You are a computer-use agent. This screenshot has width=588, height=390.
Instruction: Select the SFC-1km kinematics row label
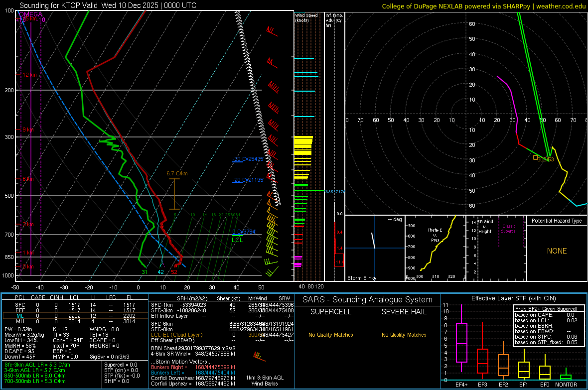[x=162, y=305]
